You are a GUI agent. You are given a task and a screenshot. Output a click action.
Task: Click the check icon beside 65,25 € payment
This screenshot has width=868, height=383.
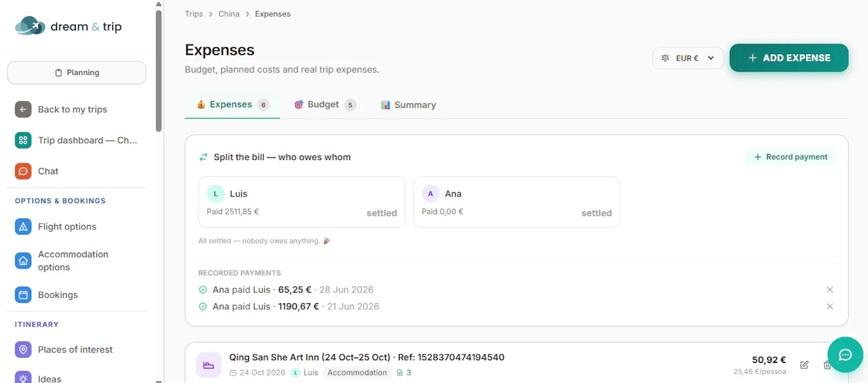point(203,290)
